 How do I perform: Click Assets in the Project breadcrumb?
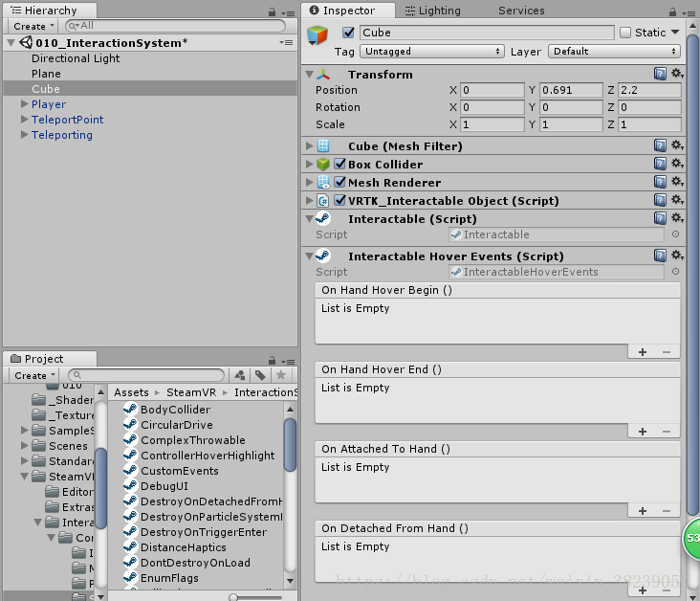click(x=131, y=392)
